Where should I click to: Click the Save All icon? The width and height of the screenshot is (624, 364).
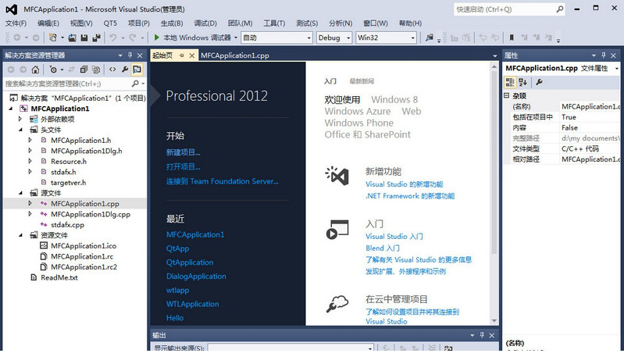tap(96, 37)
